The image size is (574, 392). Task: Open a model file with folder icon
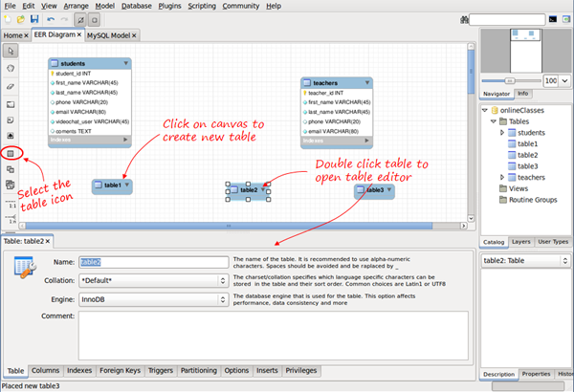pos(21,19)
